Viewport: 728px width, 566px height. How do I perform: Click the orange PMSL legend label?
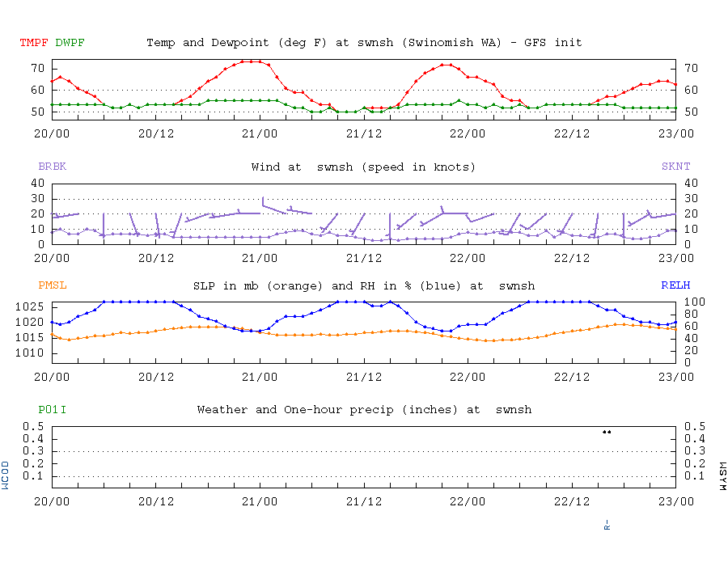click(52, 285)
